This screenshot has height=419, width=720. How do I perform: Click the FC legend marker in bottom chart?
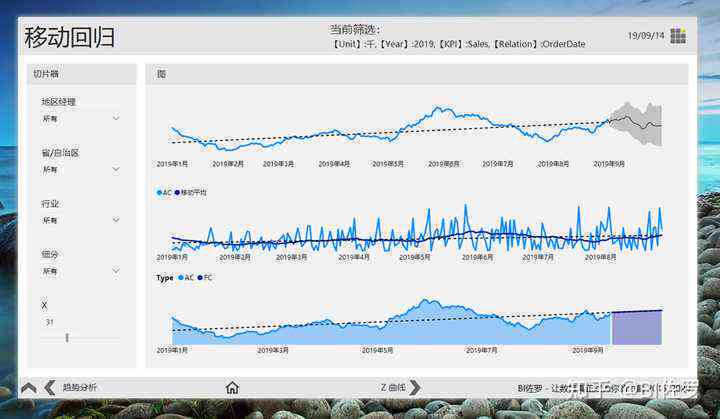[x=200, y=278]
